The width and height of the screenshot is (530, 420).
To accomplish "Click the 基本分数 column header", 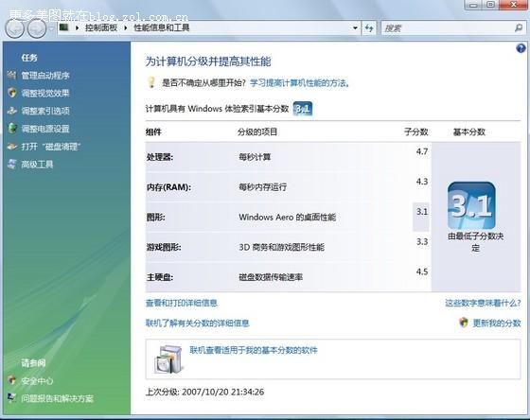I will pos(469,131).
